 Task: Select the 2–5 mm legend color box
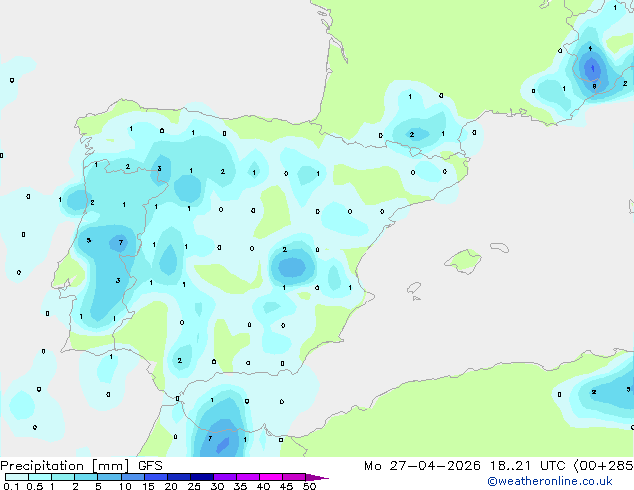[x=86, y=477]
